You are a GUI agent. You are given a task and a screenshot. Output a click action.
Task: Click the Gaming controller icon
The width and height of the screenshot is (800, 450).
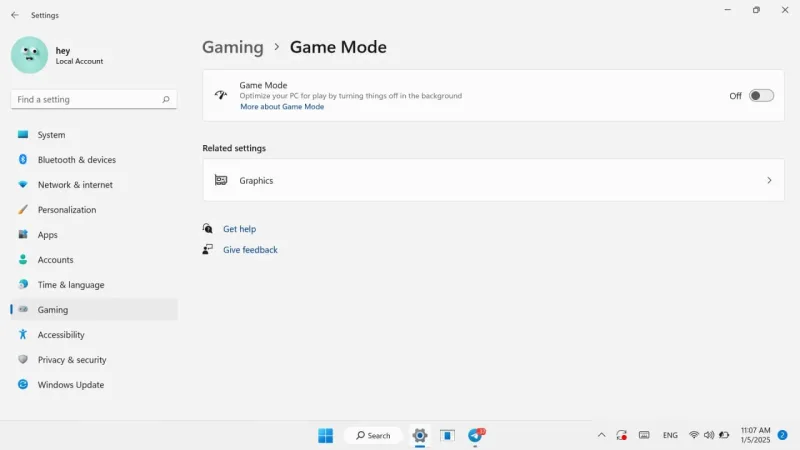point(23,309)
